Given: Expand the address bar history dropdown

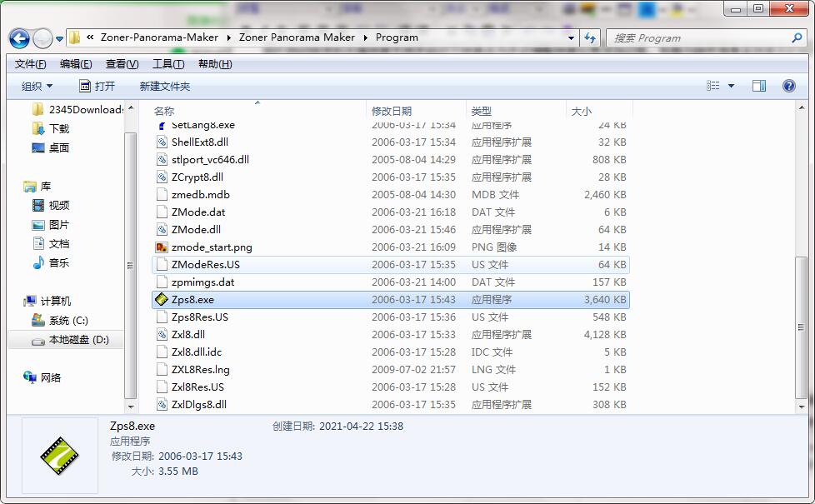Looking at the screenshot, I should [571, 38].
